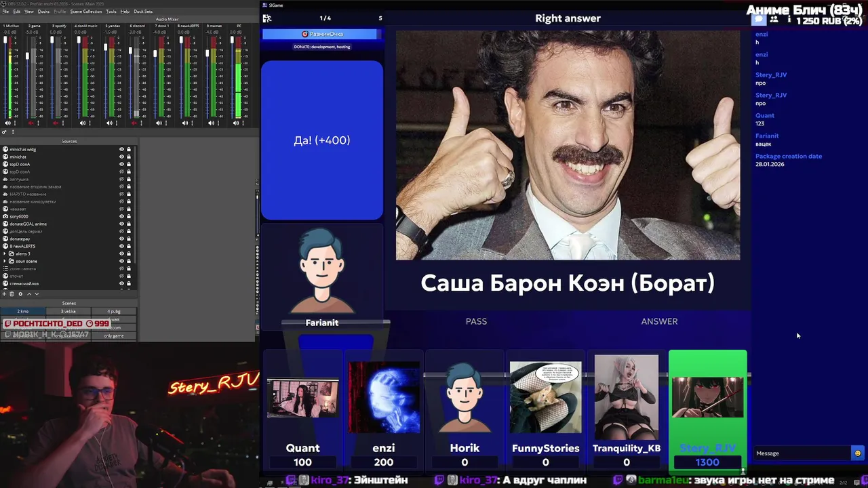Switch to the 2 kino scene

point(22,311)
